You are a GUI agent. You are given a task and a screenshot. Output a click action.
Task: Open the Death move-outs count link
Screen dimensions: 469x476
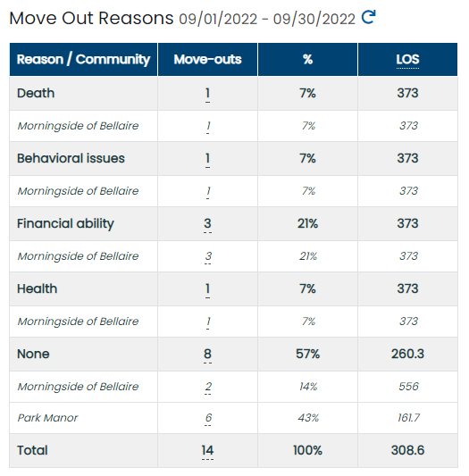207,94
